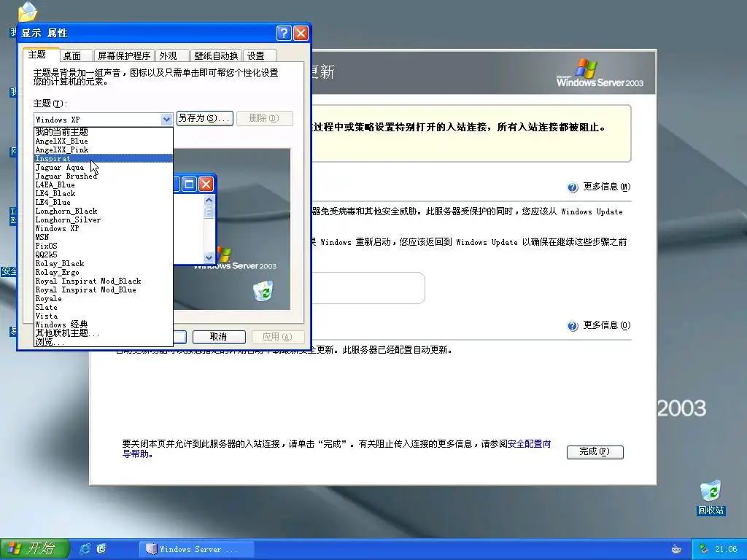Choose LE4_Blue theme
This screenshot has height=560, width=747.
tap(104, 202)
